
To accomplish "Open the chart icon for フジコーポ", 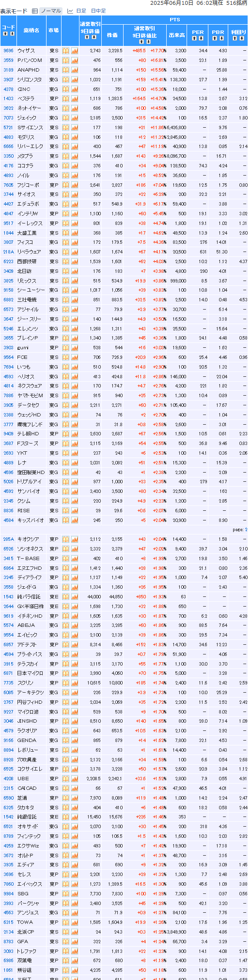I will click(75, 185).
